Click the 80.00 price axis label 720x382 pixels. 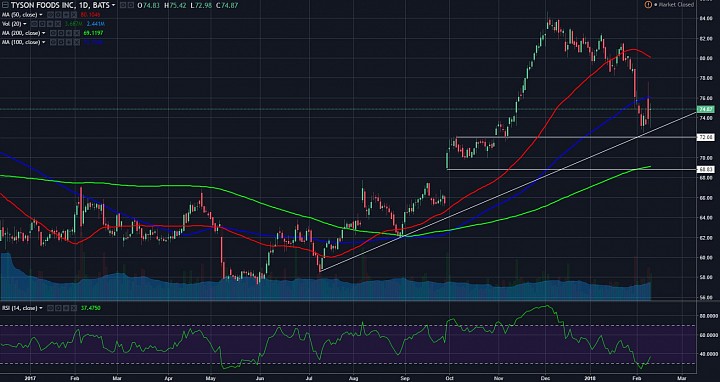705,58
